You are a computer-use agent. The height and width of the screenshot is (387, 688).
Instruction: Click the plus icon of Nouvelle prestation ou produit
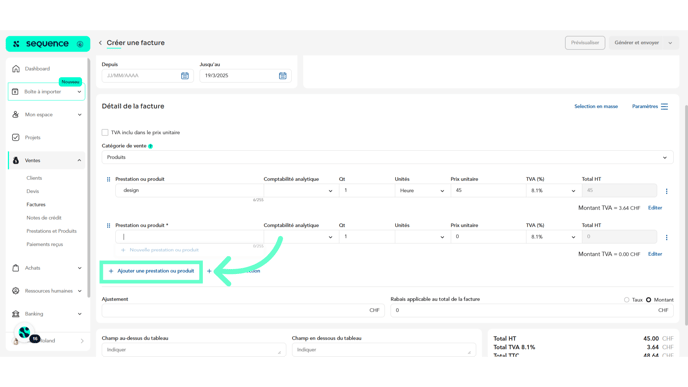123,250
